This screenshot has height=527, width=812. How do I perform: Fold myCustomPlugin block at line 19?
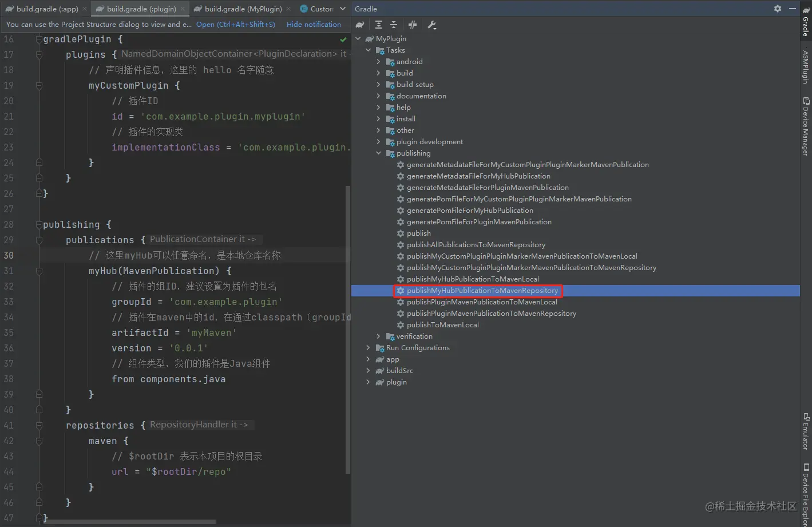39,86
